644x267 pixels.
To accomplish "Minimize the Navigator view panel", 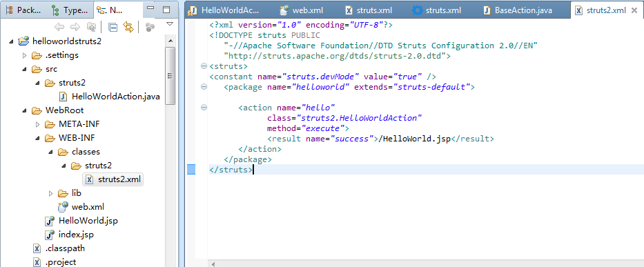I will point(150,9).
